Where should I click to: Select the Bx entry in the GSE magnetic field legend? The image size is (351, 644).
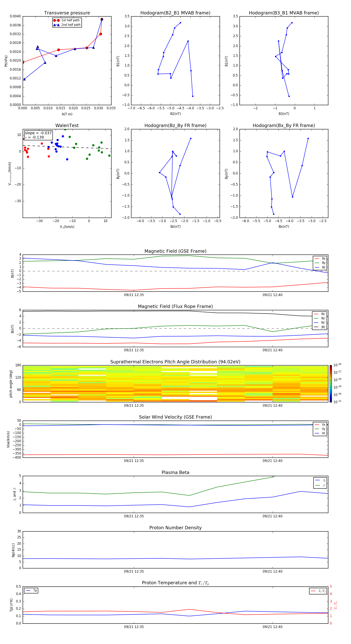click(320, 259)
